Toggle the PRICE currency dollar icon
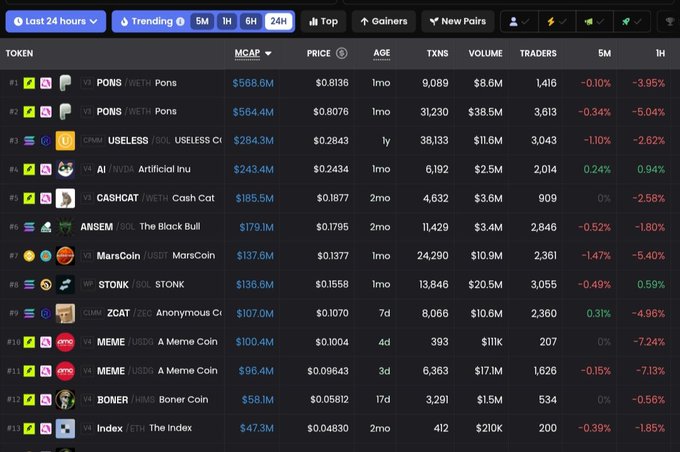 [341, 53]
